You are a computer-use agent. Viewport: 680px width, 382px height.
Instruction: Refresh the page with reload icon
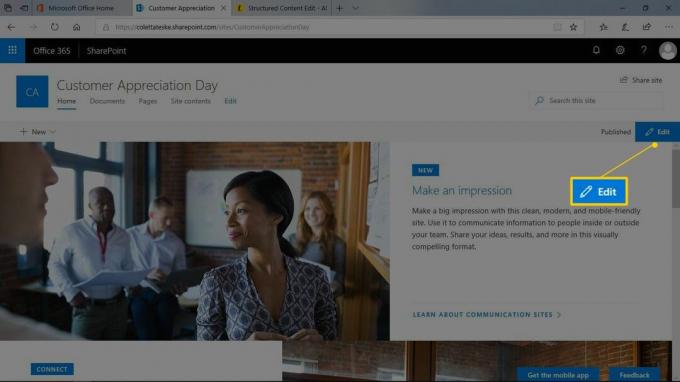(55, 27)
